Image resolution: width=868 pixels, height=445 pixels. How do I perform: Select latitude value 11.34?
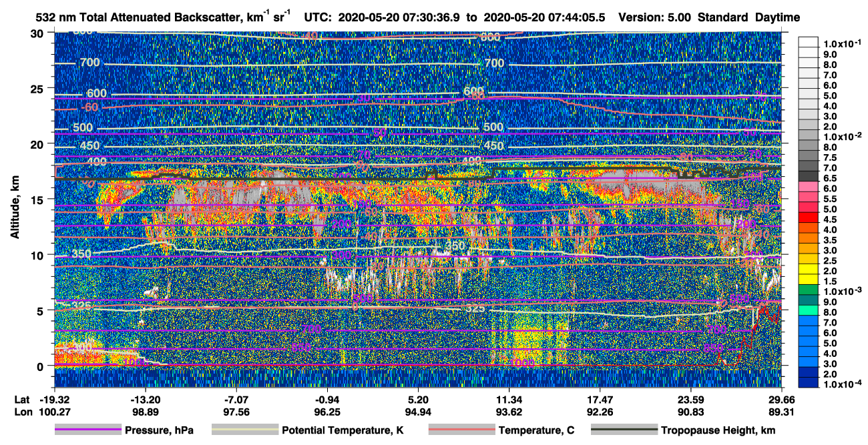pyautogui.click(x=509, y=400)
